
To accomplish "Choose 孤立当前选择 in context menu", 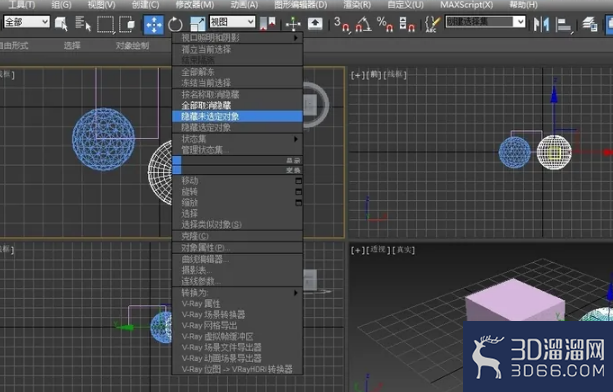I will pyautogui.click(x=237, y=49).
